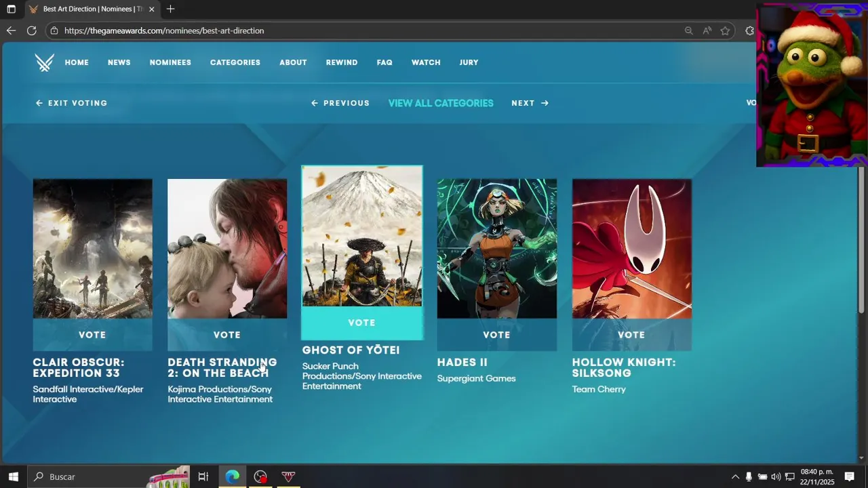Go to NEXT category
868x488 pixels.
click(530, 103)
